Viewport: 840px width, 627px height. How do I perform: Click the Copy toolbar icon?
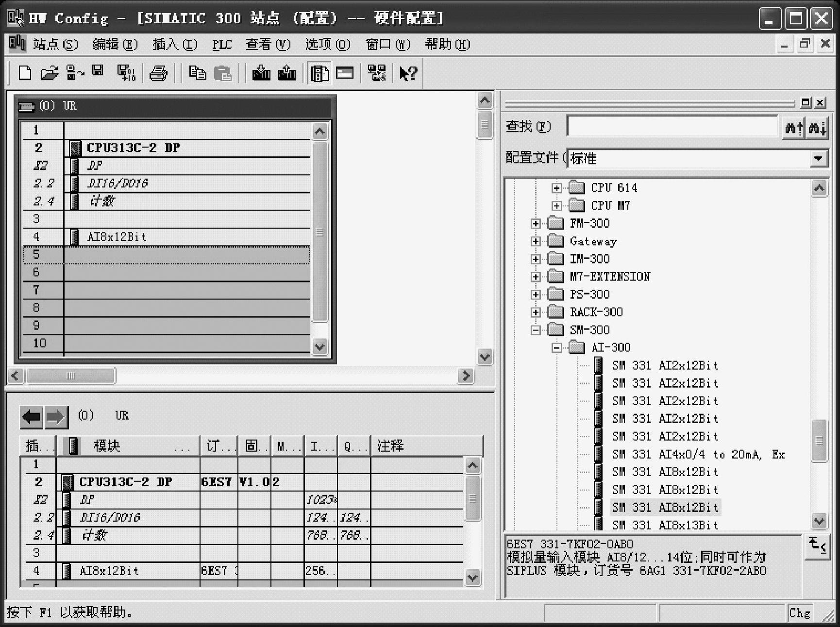(x=197, y=73)
